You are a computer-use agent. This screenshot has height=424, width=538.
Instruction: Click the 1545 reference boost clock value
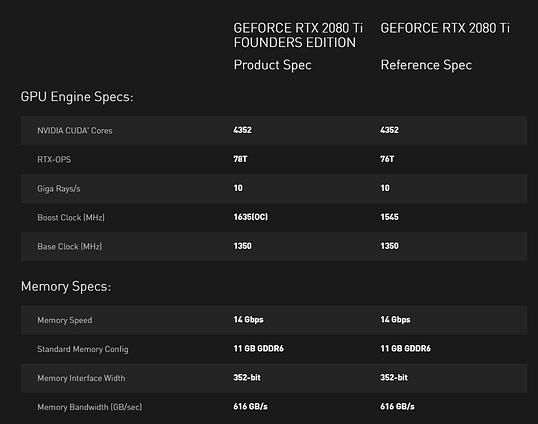389,217
